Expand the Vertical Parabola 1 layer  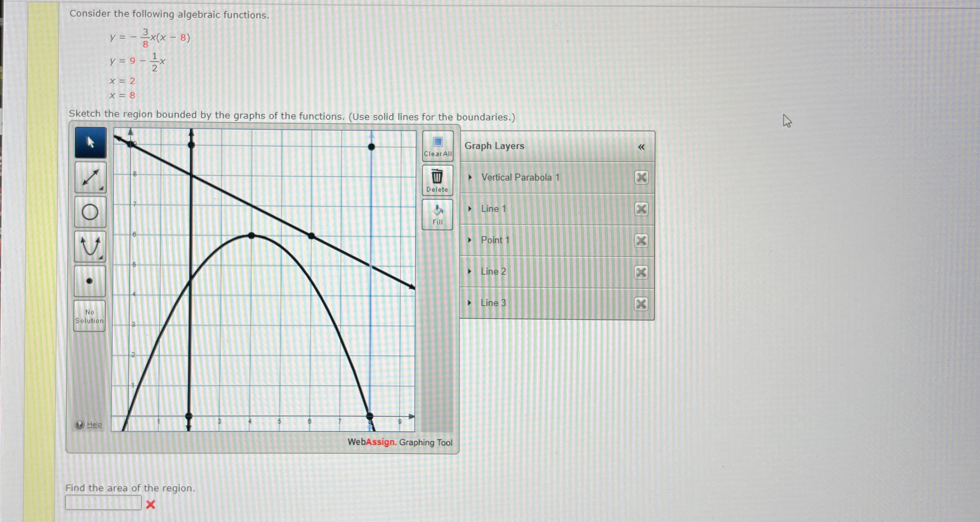(x=470, y=178)
